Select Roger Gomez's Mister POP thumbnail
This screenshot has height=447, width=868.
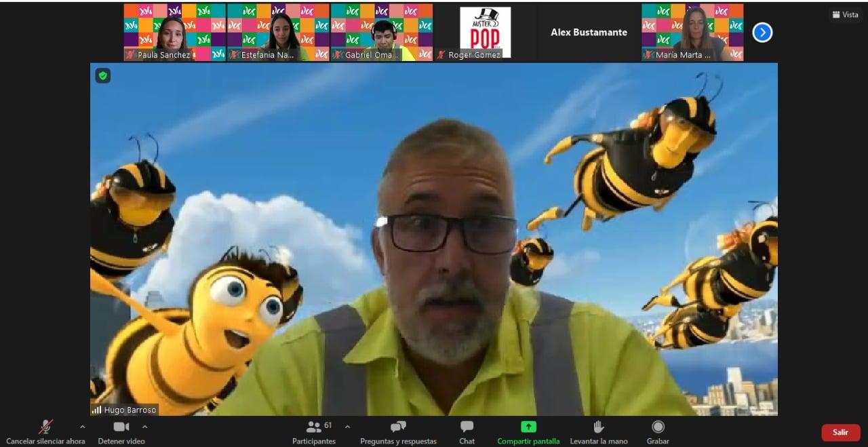click(485, 32)
